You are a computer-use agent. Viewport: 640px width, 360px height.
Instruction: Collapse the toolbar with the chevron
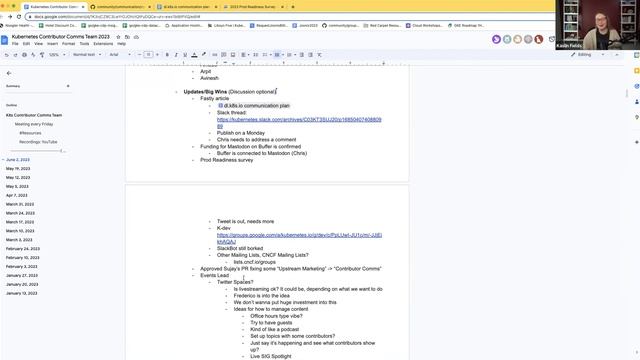coord(617,55)
